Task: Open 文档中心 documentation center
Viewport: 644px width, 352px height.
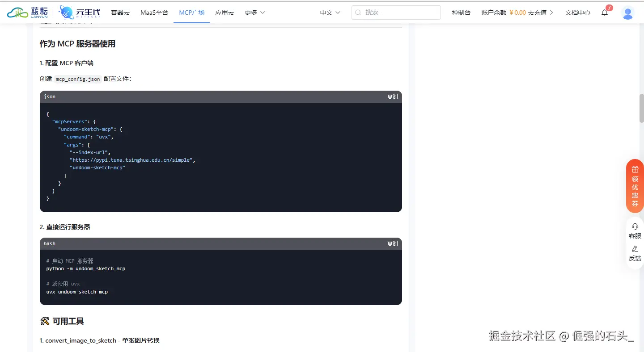Action: (577, 13)
